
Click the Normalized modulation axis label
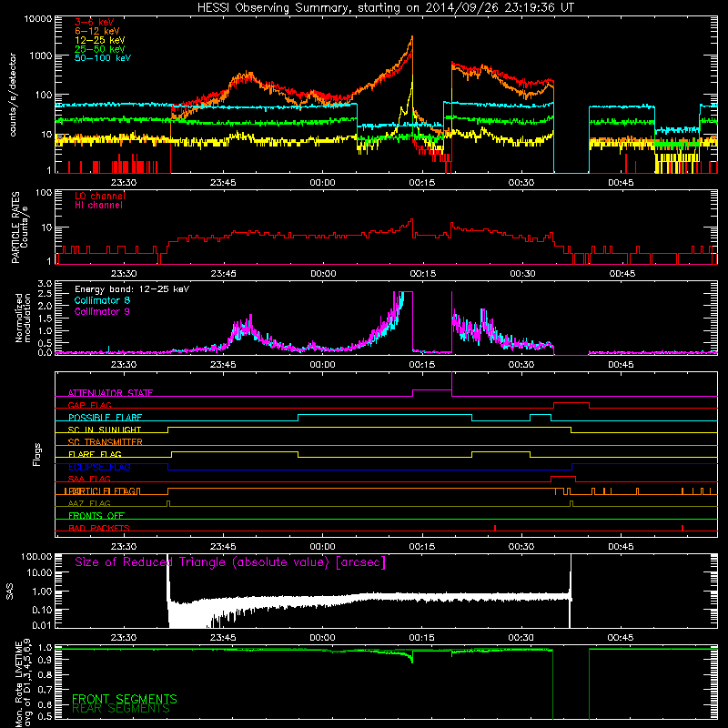click(23, 318)
